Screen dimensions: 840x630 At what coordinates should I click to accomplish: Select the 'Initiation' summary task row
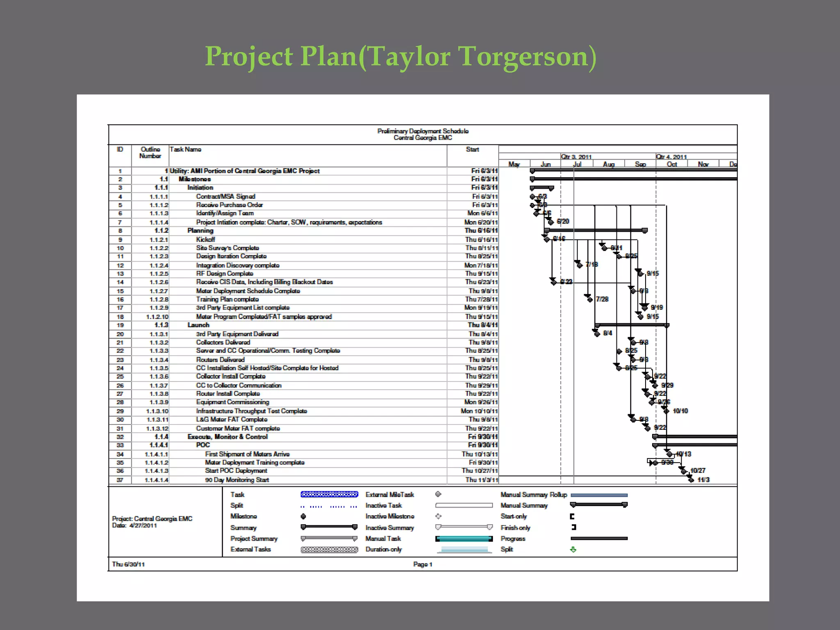click(304, 187)
